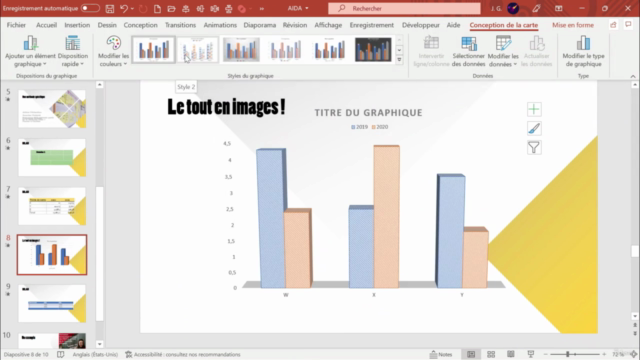Click Modifier le type de graphique
This screenshot has height=360, width=640.
pyautogui.click(x=583, y=51)
